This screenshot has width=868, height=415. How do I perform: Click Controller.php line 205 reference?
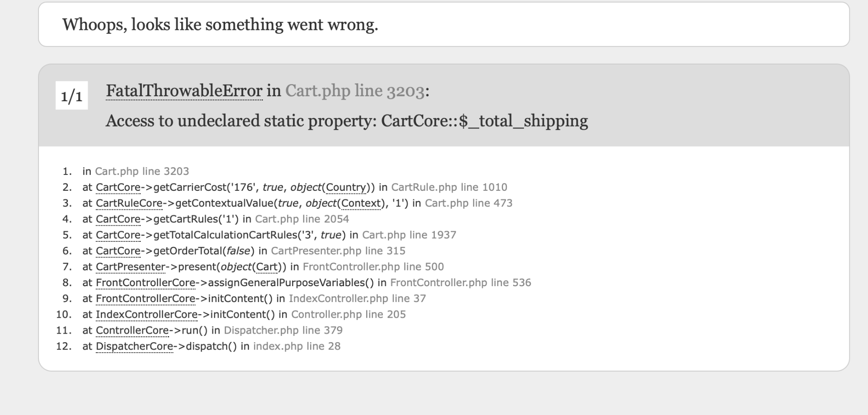tap(349, 314)
